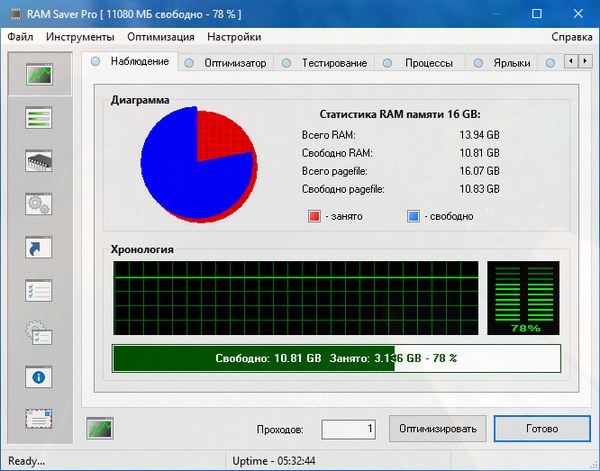The height and width of the screenshot is (471, 600).
Task: Click the Проходов number input field
Action: (348, 429)
